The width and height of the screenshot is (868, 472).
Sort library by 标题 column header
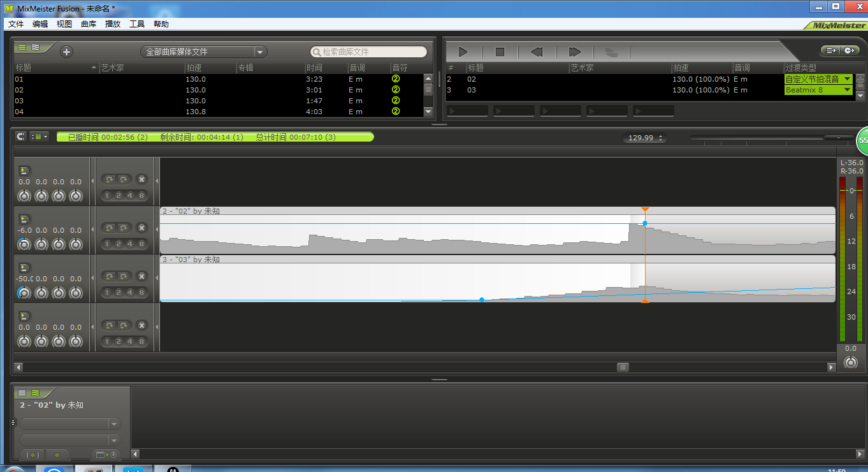(x=56, y=68)
